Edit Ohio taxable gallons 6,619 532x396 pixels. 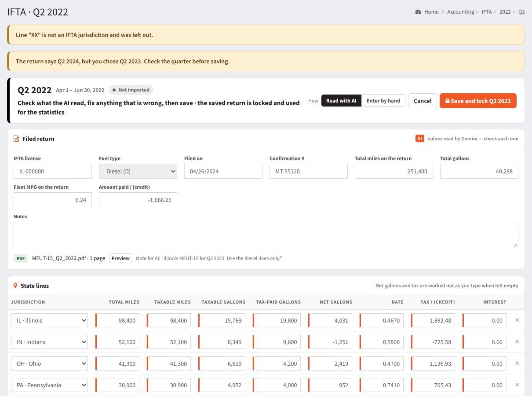(x=222, y=363)
